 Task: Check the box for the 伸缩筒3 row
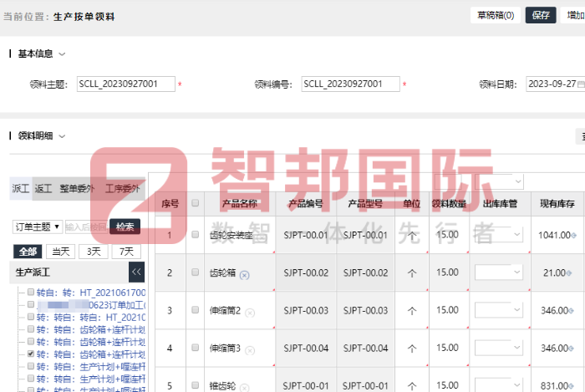195,347
